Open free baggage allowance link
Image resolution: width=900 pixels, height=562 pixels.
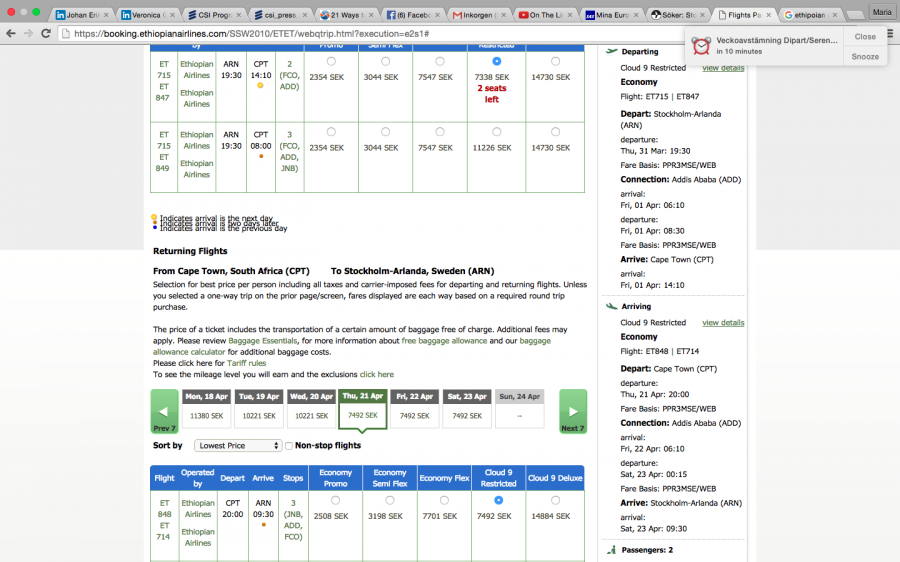[444, 341]
